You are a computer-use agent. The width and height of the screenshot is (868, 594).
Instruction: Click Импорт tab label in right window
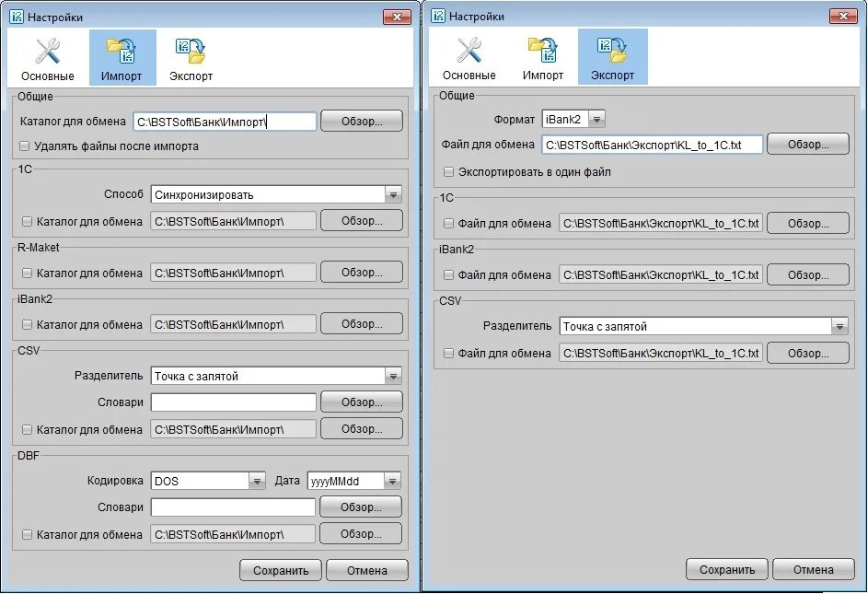point(542,75)
